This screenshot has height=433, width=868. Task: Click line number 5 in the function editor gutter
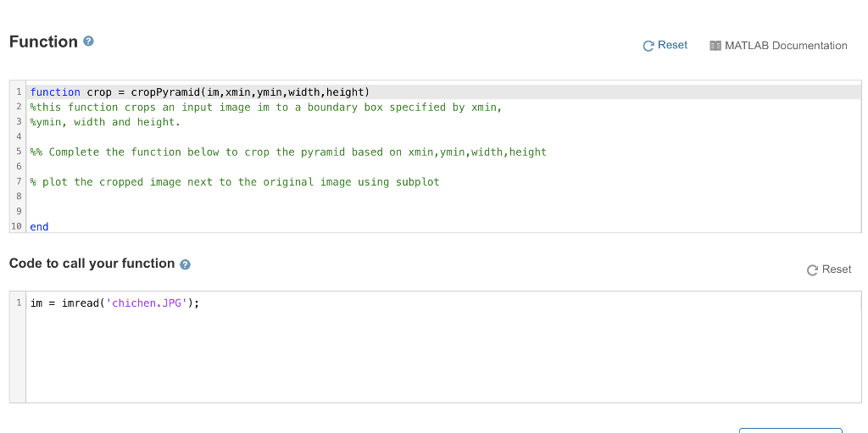(19, 152)
